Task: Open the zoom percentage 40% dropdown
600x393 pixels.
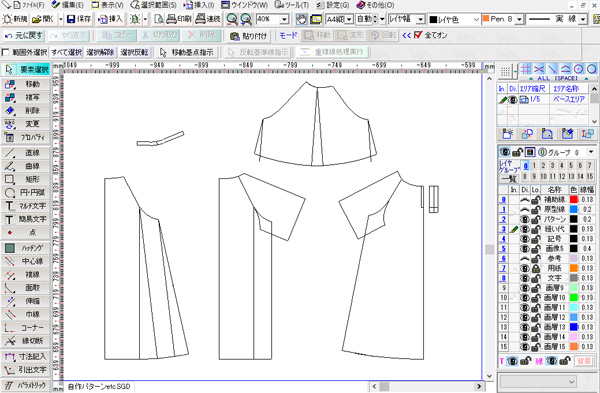Action: coord(284,19)
